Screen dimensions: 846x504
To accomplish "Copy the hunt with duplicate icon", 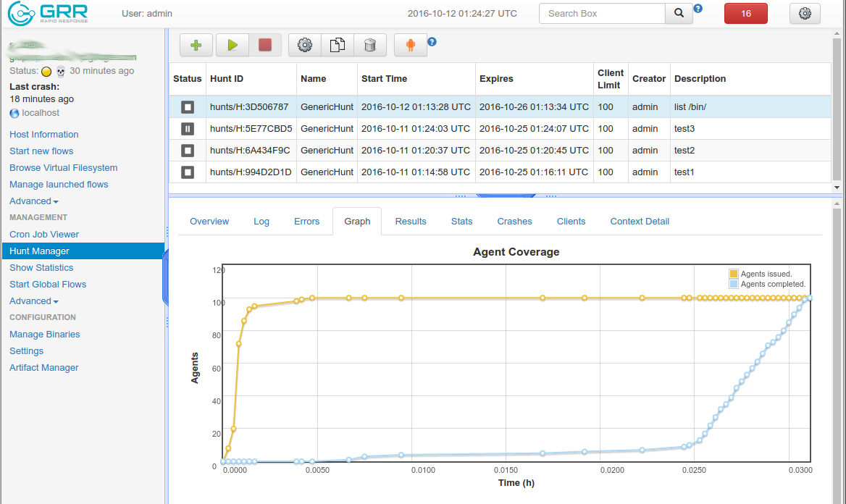I will 338,46.
